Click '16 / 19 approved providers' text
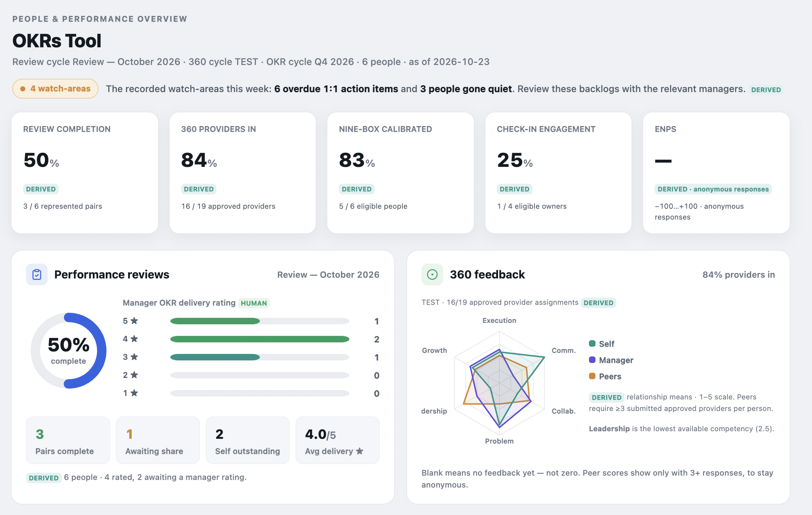Screen dimensions: 812x515 [228, 206]
